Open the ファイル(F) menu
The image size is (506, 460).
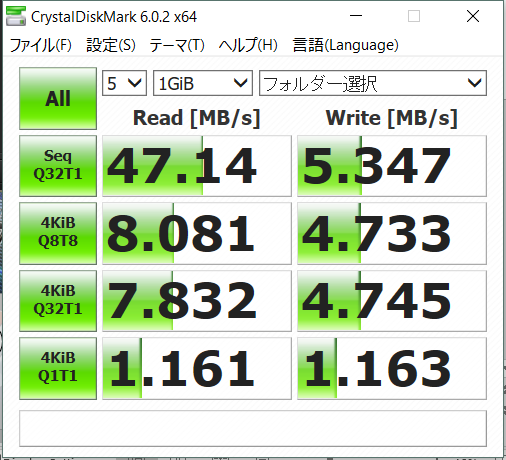click(41, 45)
